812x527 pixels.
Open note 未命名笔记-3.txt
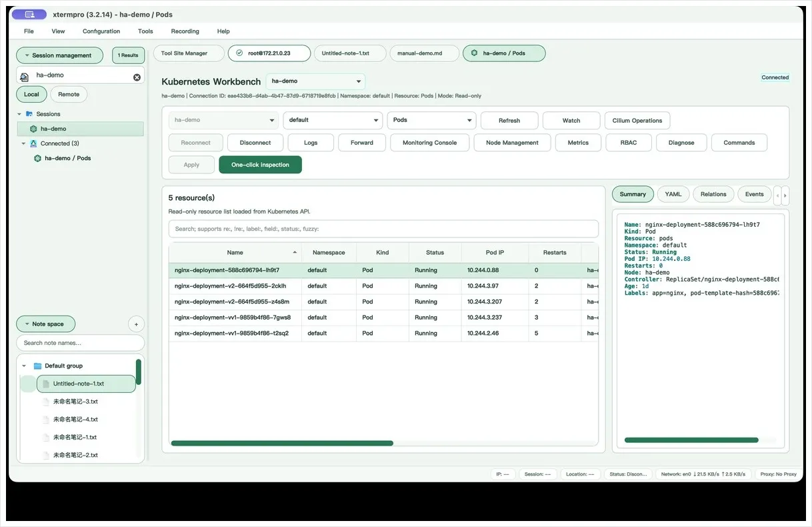tap(76, 402)
